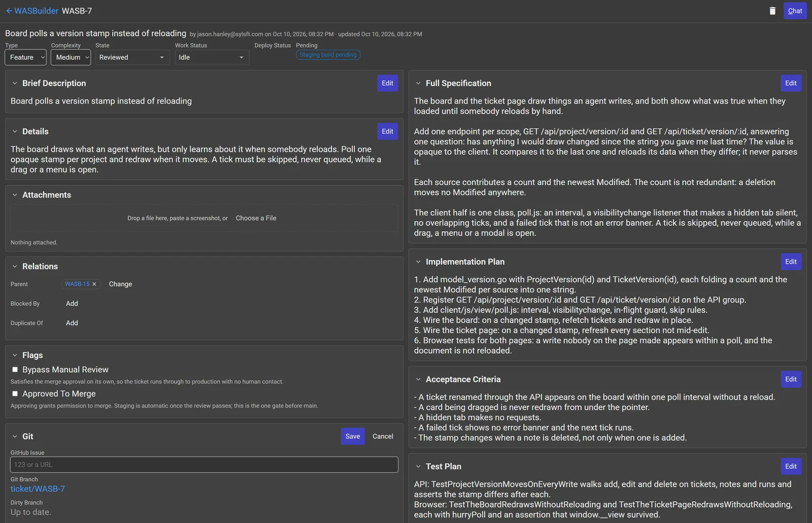The image size is (812, 523).
Task: Click the 'Up to date.' dirty branch text
Action: pyautogui.click(x=31, y=512)
